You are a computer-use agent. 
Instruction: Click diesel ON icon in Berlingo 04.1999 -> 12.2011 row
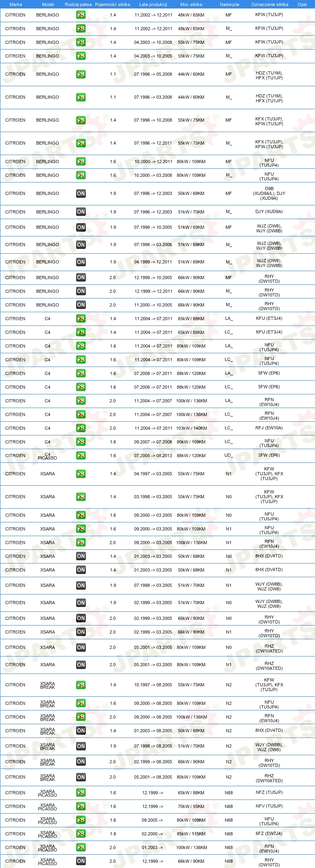tap(81, 262)
